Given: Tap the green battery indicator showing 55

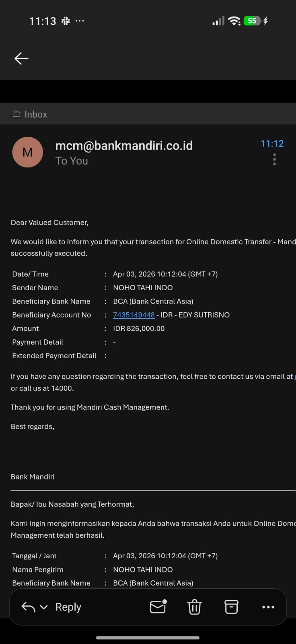Looking at the screenshot, I should coord(252,21).
